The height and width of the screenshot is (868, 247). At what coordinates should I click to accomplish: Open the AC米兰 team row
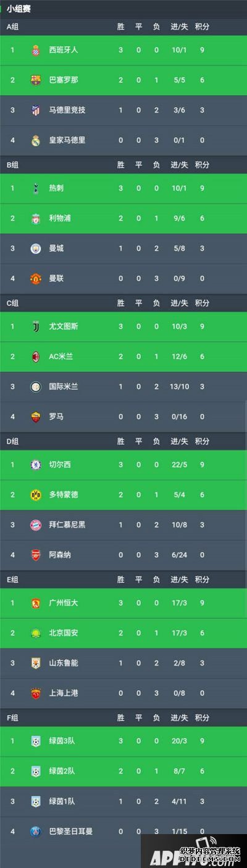coord(124,357)
